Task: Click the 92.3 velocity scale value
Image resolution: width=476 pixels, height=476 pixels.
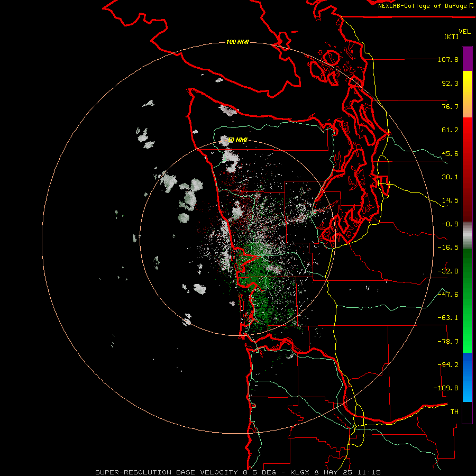Action: (x=450, y=83)
